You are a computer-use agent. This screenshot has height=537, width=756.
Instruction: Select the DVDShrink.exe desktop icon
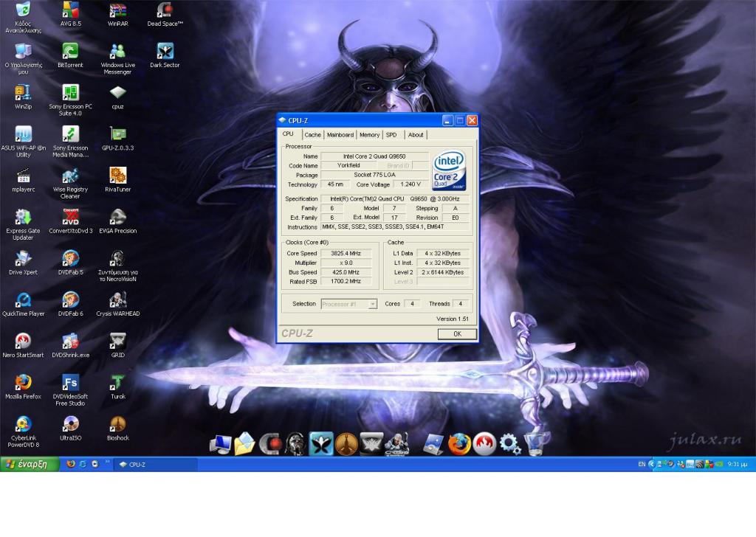coord(70,344)
